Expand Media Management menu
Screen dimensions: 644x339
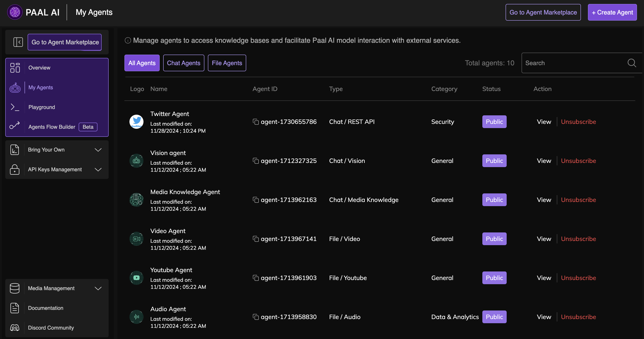[98, 288]
